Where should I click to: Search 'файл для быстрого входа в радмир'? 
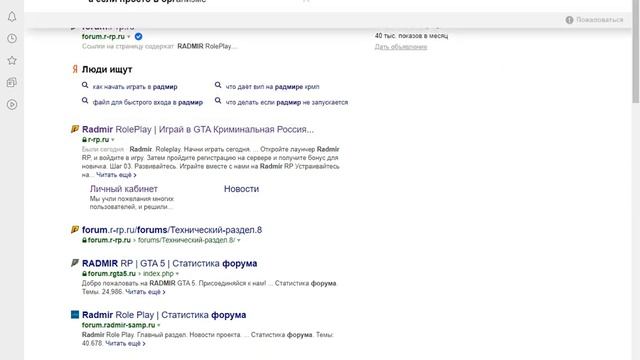click(148, 102)
